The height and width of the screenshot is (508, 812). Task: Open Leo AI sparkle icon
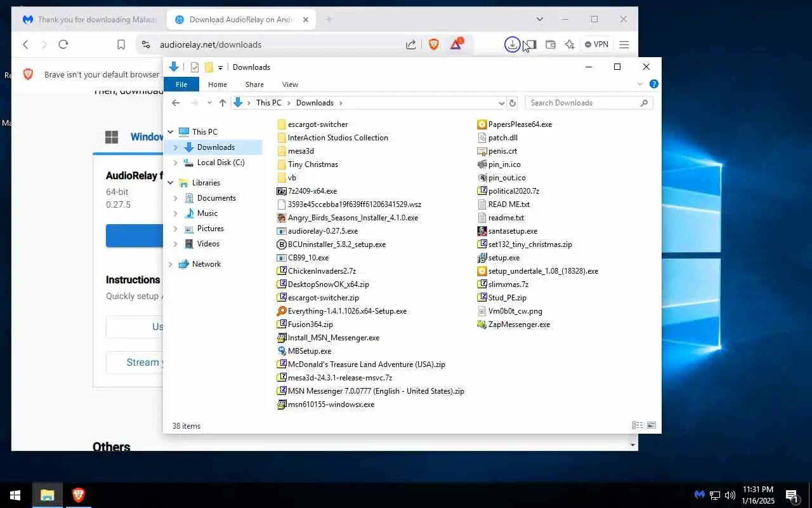coord(570,44)
